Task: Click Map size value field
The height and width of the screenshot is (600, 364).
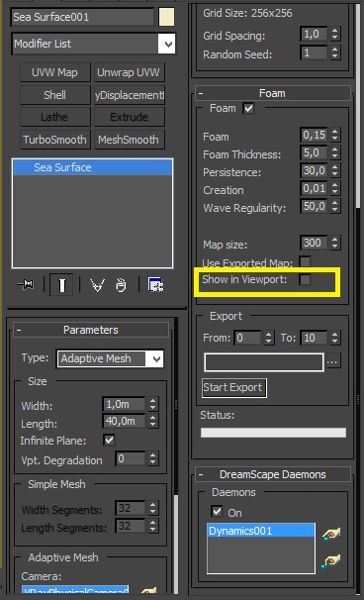Action: click(314, 243)
